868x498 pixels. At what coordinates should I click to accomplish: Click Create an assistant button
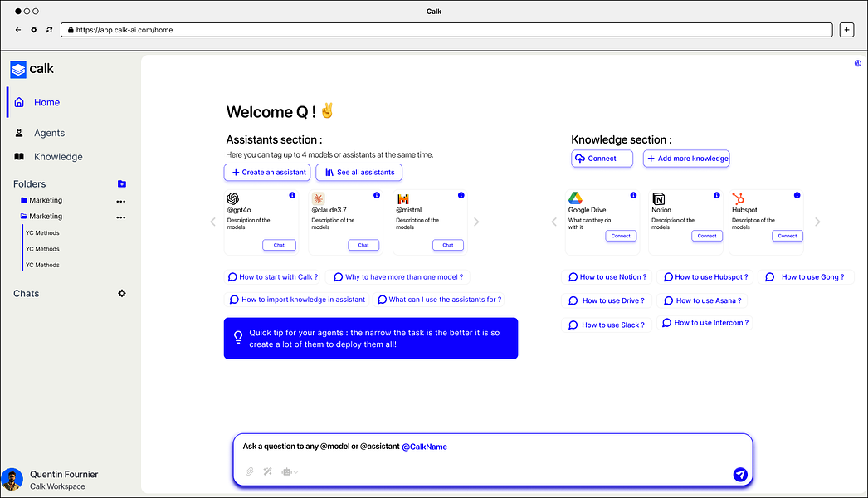267,173
